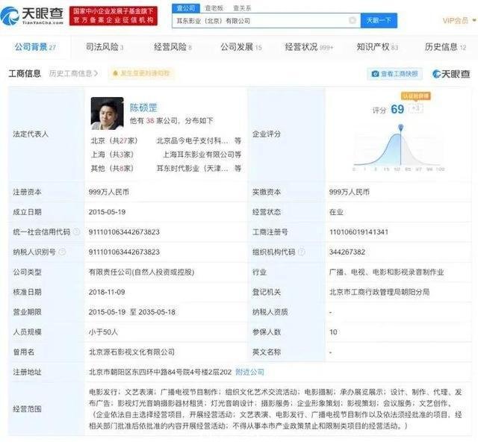Open 上海耳东影业有限公司 link
The height and width of the screenshot is (448, 478).
pyautogui.click(x=199, y=155)
